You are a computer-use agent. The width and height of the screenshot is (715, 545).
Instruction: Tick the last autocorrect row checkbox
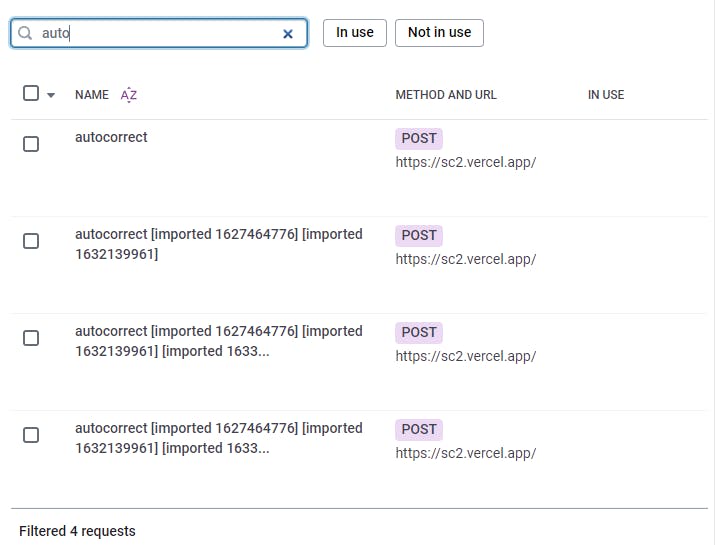pyautogui.click(x=31, y=435)
